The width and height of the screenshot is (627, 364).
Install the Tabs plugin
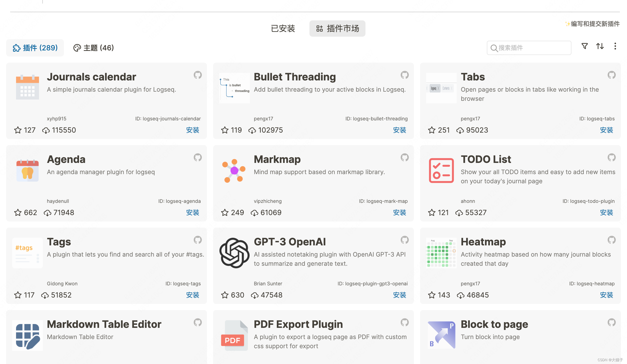607,130
